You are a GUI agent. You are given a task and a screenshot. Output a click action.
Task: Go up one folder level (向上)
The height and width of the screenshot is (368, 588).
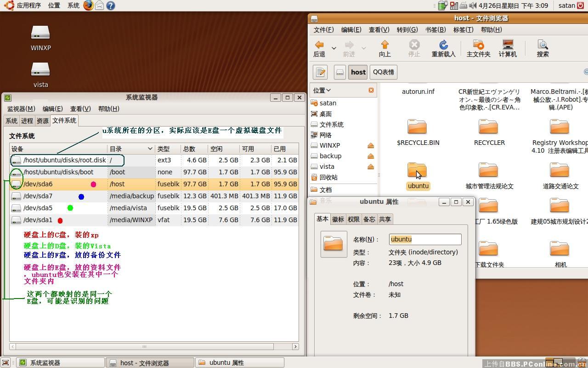[x=384, y=45]
